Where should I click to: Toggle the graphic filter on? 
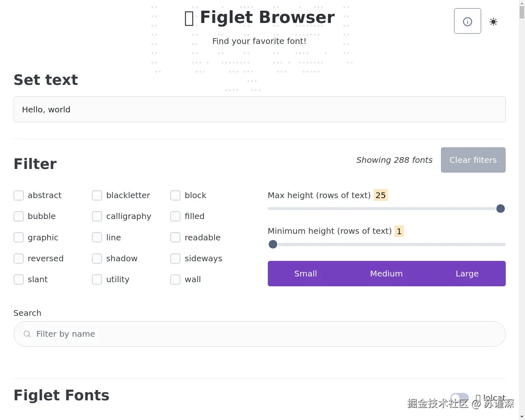point(18,237)
